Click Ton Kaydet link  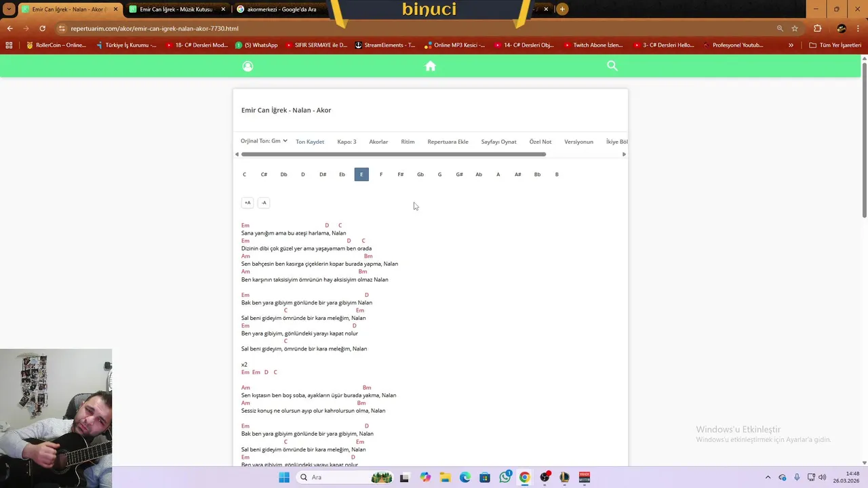310,142
